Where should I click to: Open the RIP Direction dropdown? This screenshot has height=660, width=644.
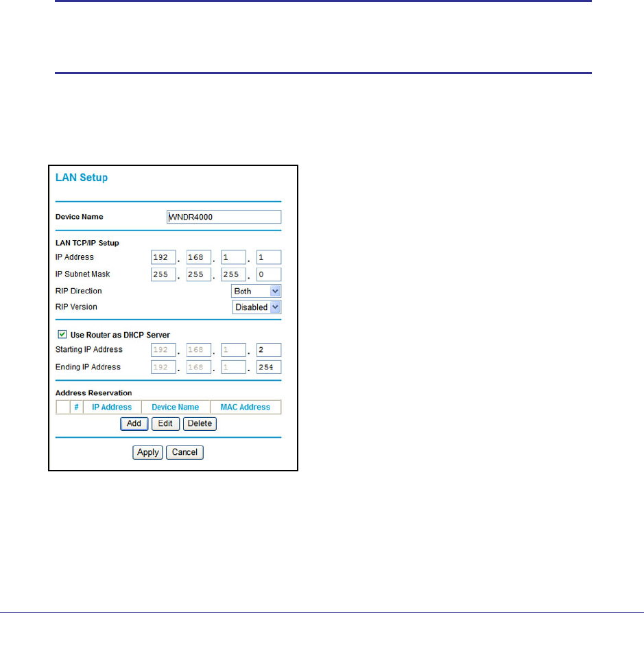[x=256, y=291]
